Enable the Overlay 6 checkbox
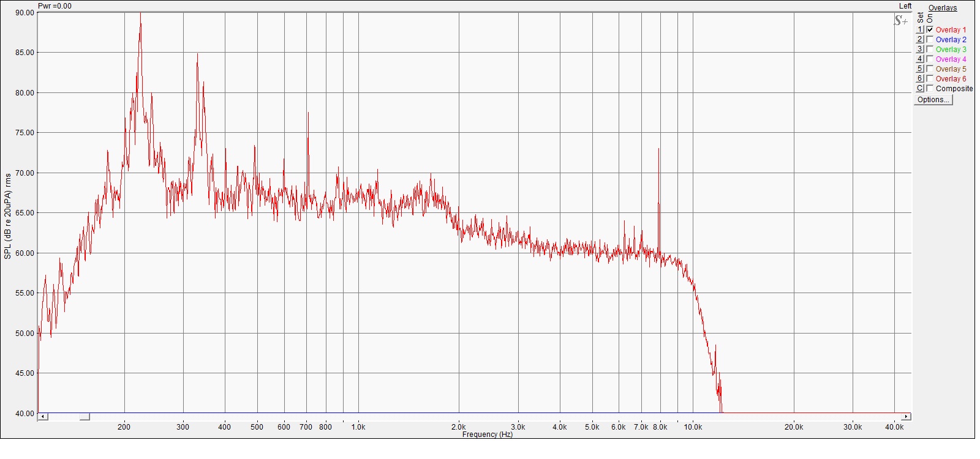Image resolution: width=980 pixels, height=459 pixels. (x=930, y=78)
